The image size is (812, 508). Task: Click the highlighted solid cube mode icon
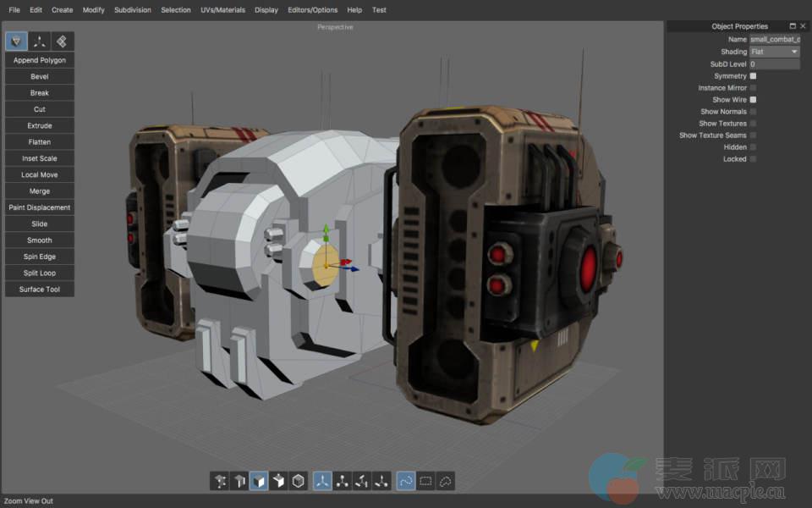point(259,481)
